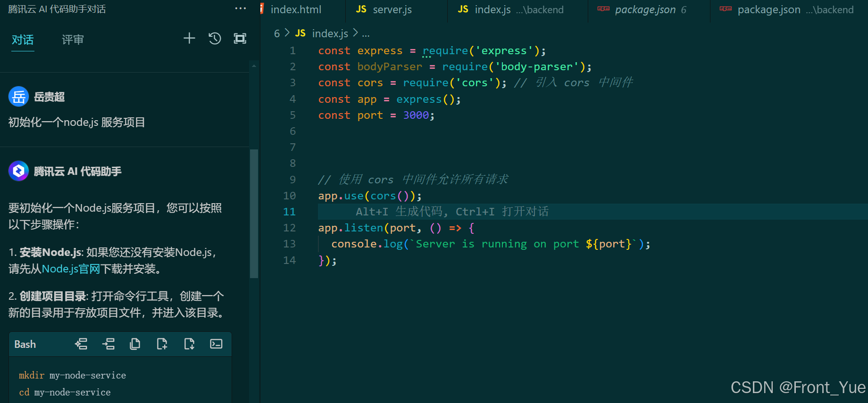Click breadcrumb file index.js
The height and width of the screenshot is (403, 868).
click(330, 33)
